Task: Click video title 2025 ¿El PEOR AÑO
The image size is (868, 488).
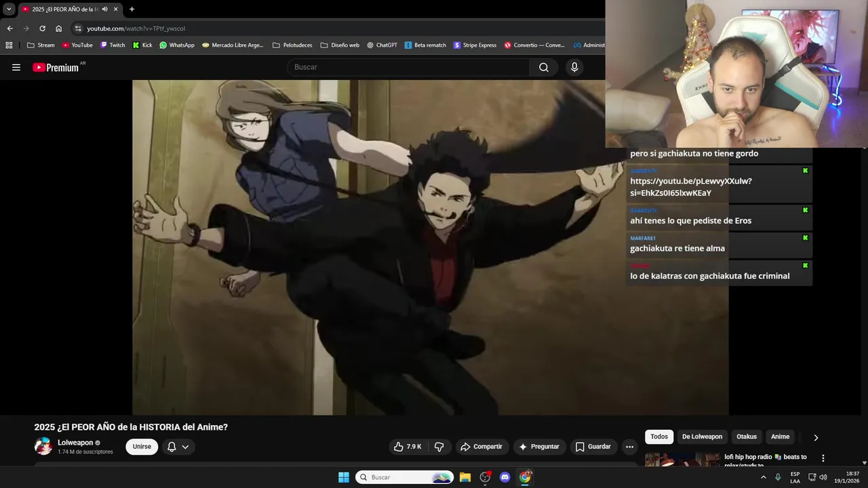Action: [x=131, y=427]
